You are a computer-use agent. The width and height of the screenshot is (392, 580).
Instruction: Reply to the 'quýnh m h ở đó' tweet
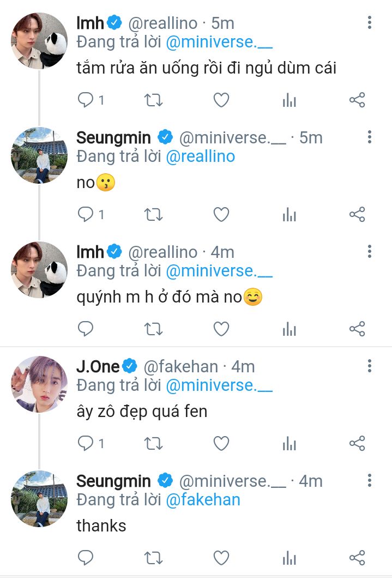86,329
